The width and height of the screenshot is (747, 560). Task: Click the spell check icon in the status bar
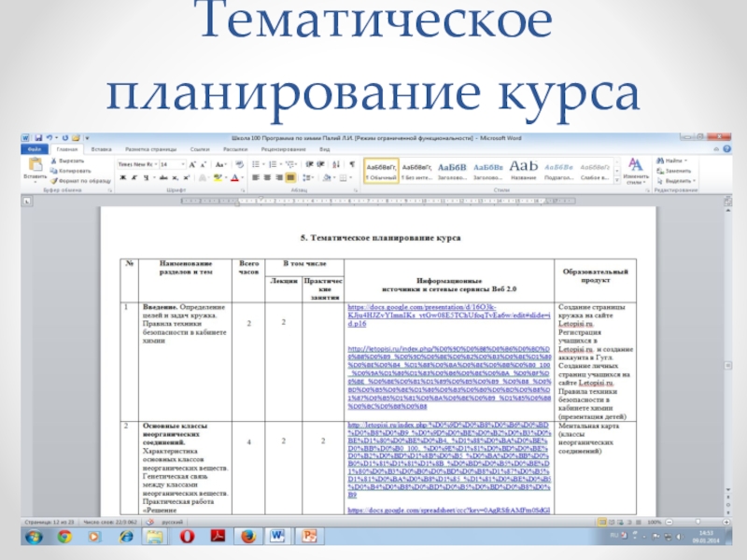pyautogui.click(x=150, y=523)
